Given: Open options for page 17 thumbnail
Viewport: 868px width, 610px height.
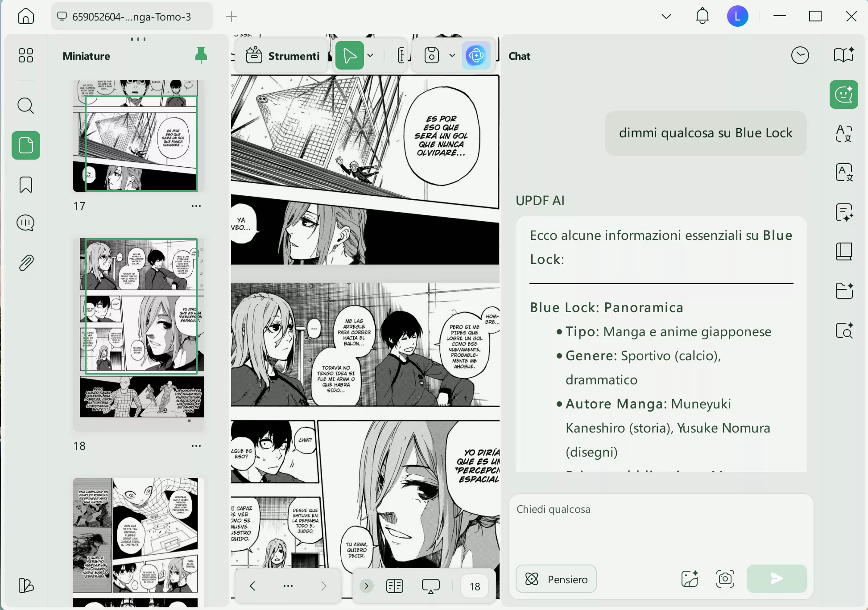Looking at the screenshot, I should pyautogui.click(x=196, y=206).
